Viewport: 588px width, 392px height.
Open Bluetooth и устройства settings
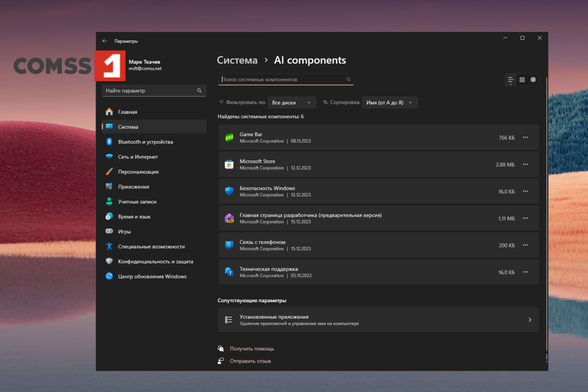click(x=154, y=142)
